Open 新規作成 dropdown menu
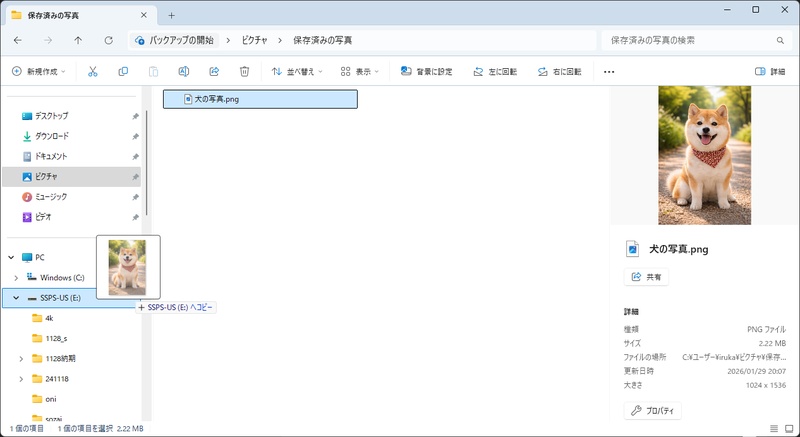 click(39, 72)
